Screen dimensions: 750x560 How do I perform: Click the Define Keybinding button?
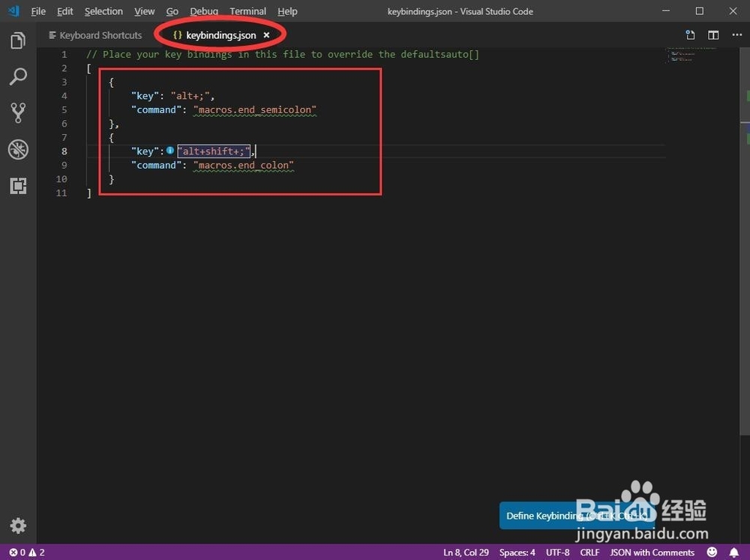(577, 516)
